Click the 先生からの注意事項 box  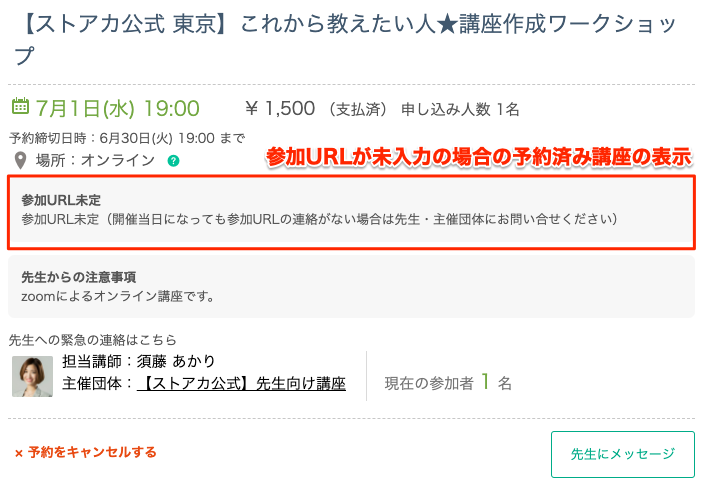(x=352, y=287)
